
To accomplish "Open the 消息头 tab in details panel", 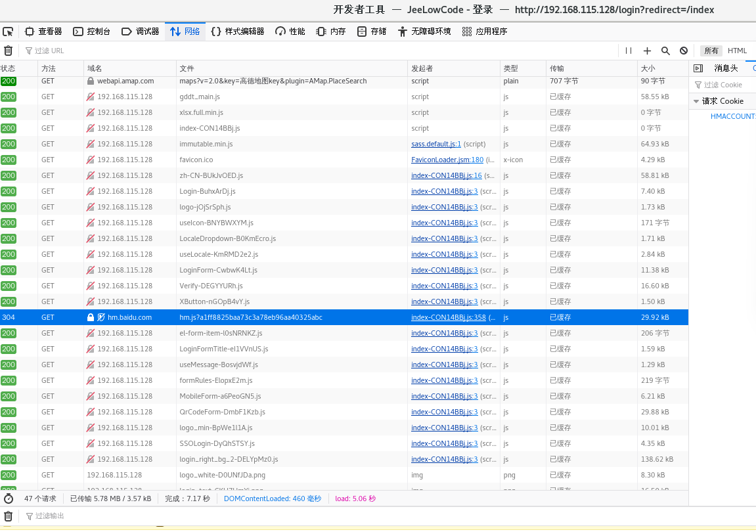I will pos(726,68).
